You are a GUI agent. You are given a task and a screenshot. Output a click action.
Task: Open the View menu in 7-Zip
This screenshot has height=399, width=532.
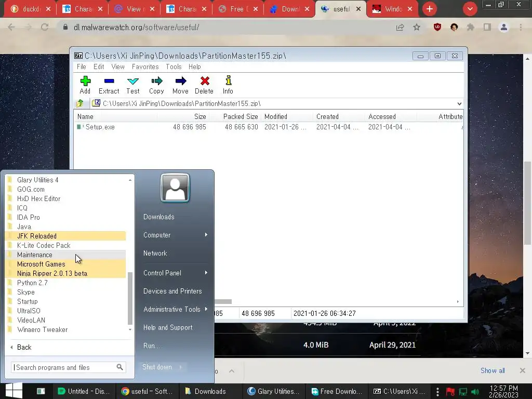coord(118,67)
